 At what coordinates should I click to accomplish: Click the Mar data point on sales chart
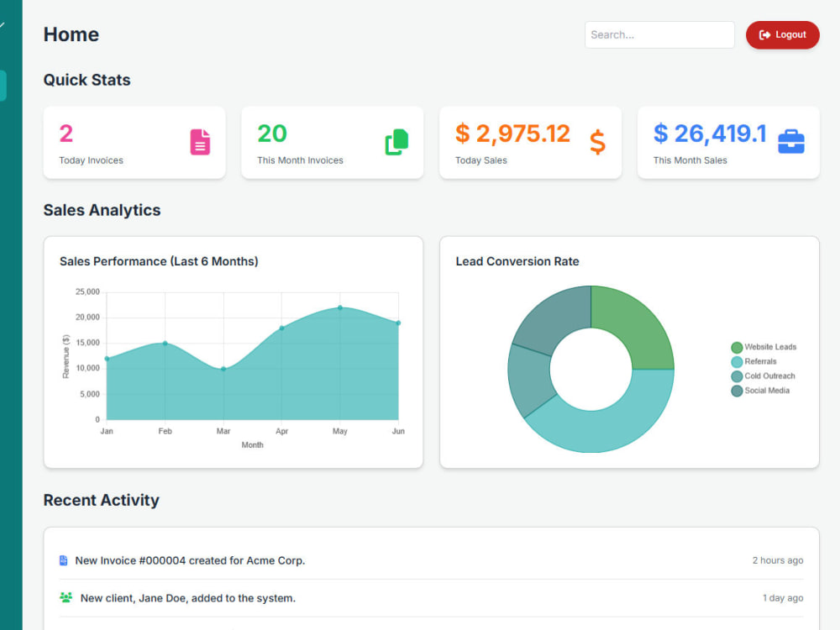point(223,369)
